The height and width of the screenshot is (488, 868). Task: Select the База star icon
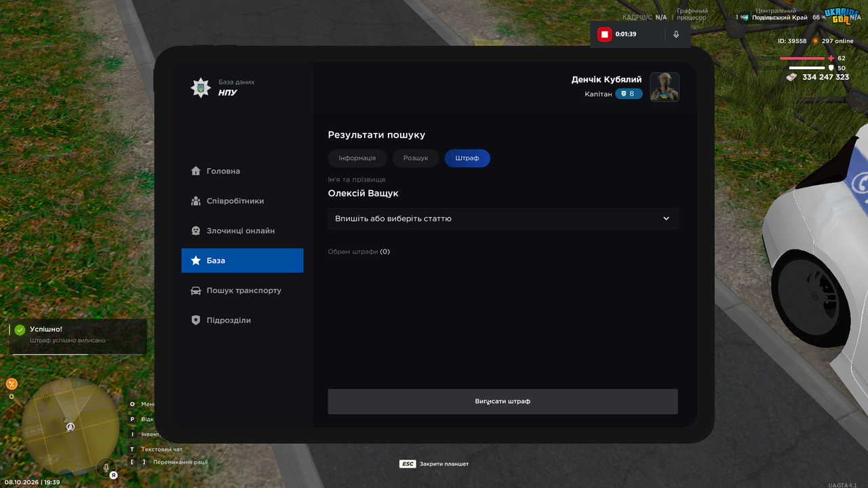[196, 260]
